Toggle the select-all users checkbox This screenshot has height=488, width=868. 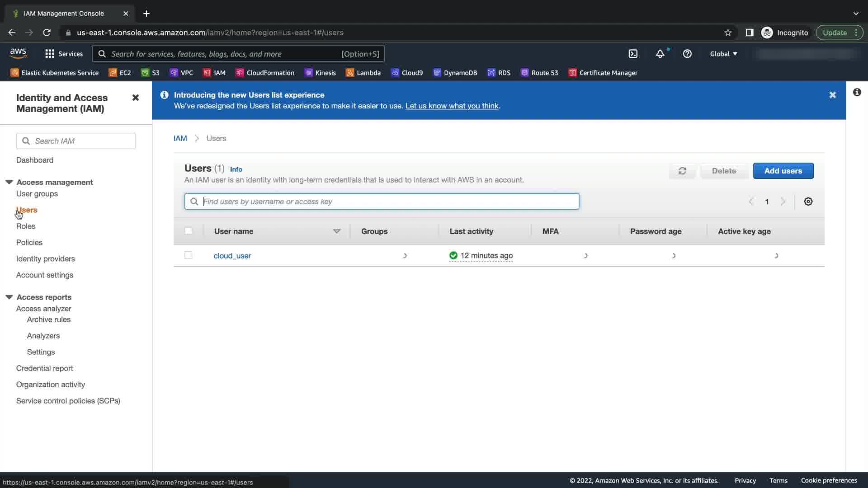(x=189, y=231)
